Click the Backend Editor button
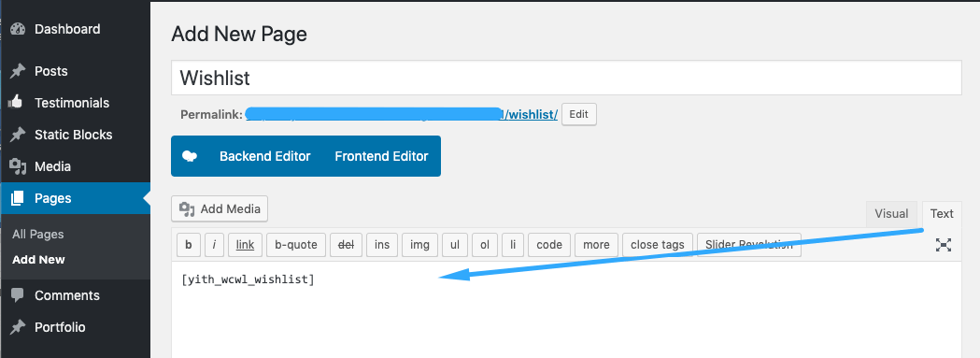The image size is (980, 358). tap(265, 156)
